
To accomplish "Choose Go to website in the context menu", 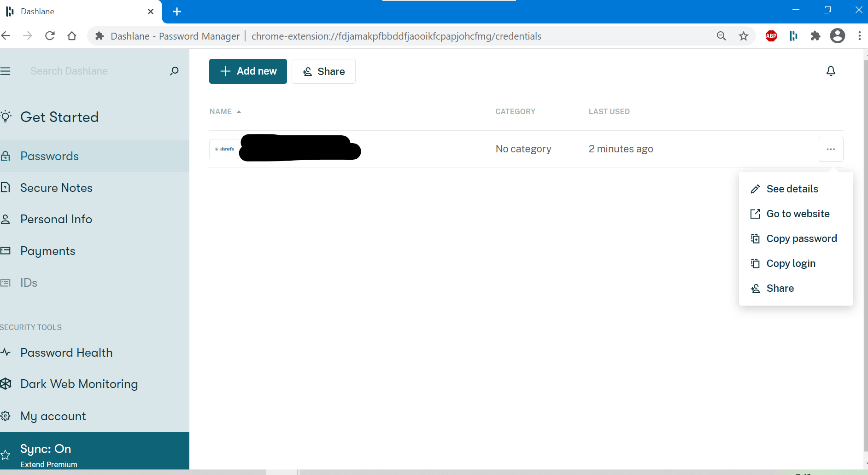I will click(798, 214).
